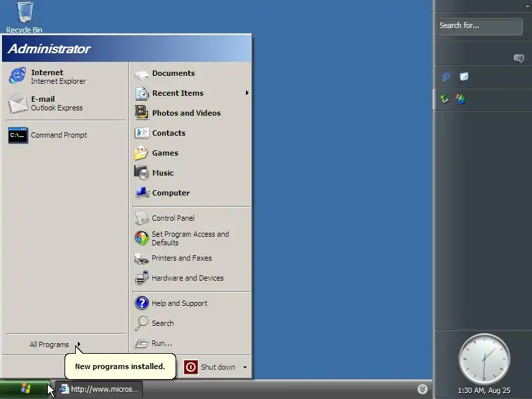Click the blue icon beside the white cube

(446, 76)
